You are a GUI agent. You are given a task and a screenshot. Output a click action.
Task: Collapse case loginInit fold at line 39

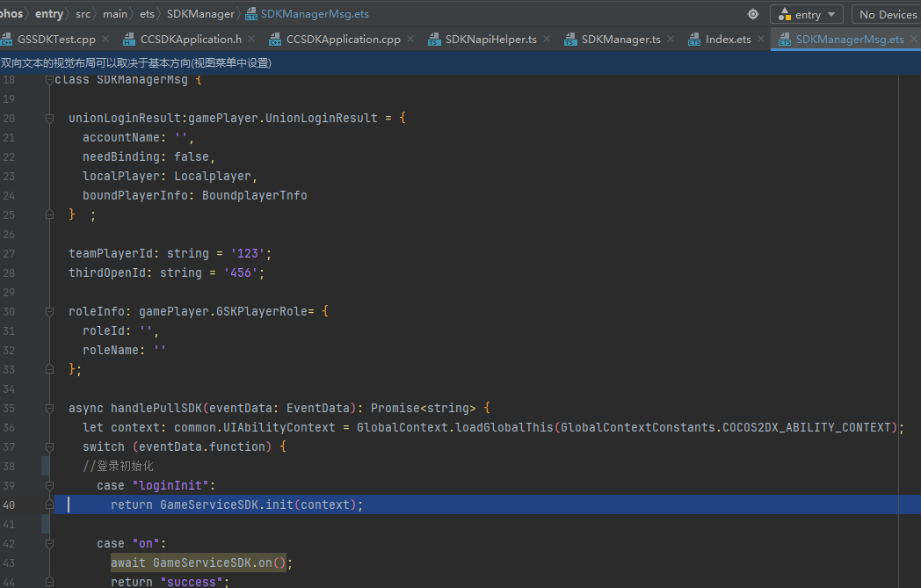pyautogui.click(x=49, y=486)
